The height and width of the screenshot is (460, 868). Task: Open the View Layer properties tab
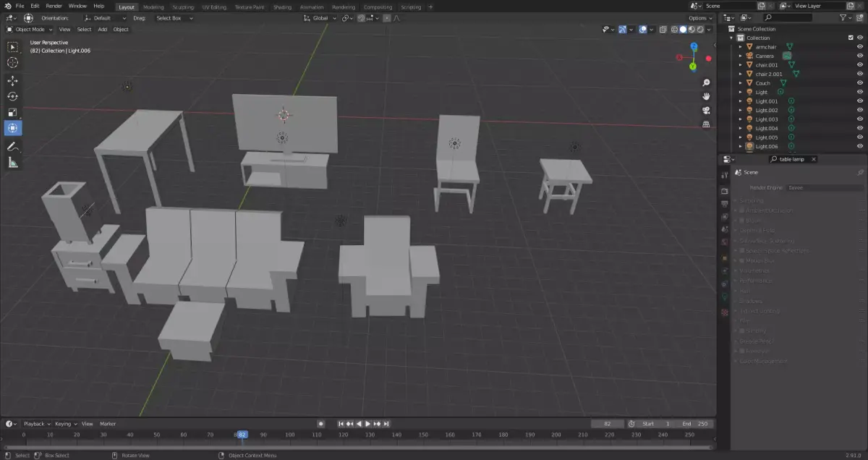tap(724, 217)
